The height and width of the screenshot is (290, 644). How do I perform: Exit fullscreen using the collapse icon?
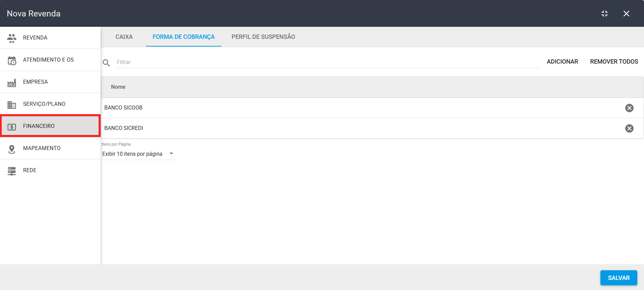(x=604, y=13)
